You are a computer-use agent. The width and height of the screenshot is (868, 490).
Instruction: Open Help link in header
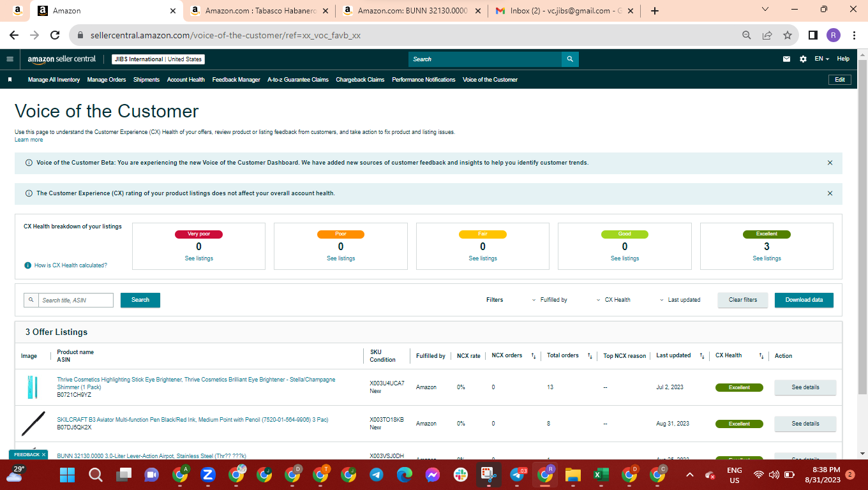click(x=843, y=59)
